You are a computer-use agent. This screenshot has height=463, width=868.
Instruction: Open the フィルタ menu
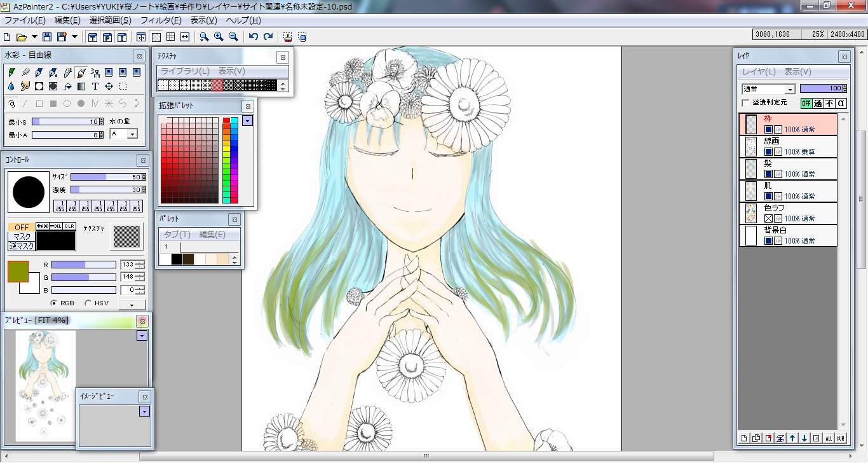click(161, 20)
